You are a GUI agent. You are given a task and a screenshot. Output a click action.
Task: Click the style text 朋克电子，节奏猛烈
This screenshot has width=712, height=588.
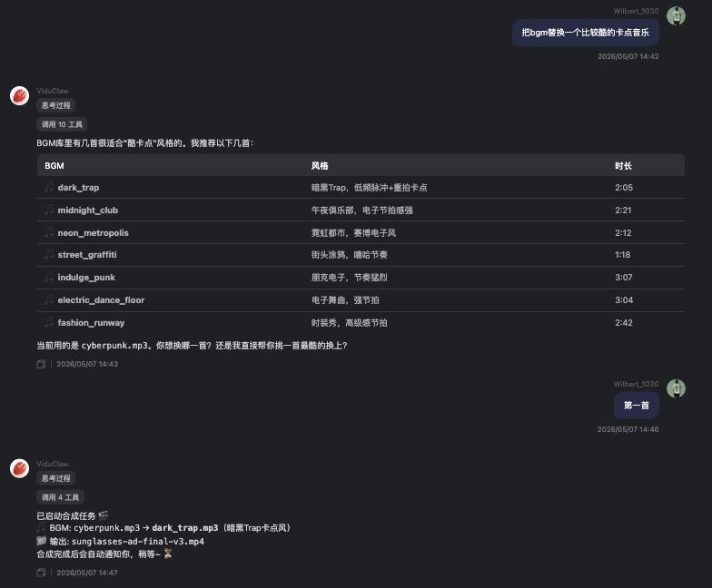click(x=349, y=278)
